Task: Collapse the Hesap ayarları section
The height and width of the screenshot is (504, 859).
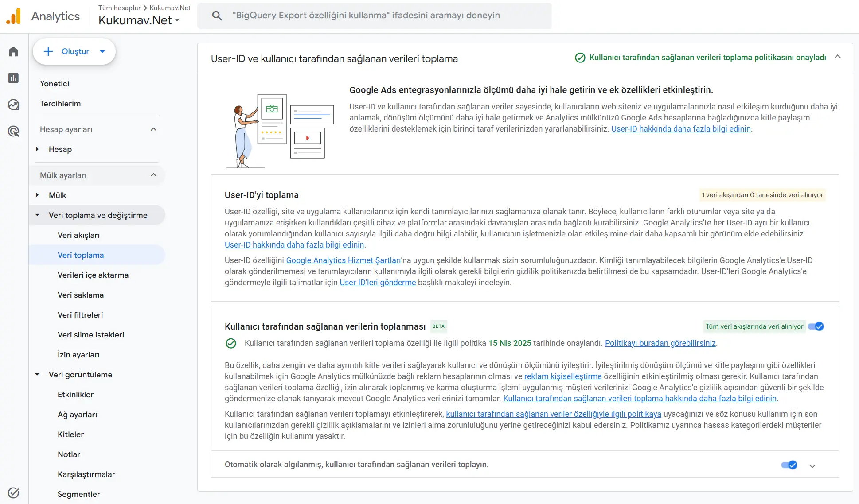Action: [x=153, y=129]
